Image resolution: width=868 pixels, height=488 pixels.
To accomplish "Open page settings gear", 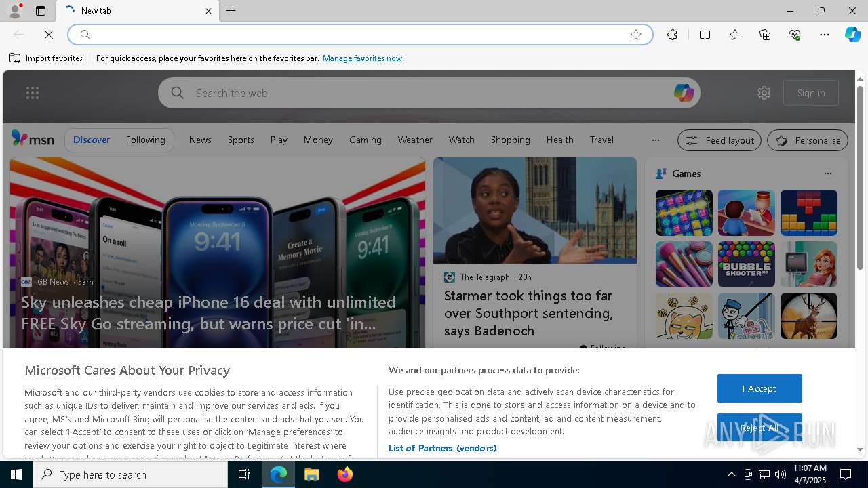I will click(764, 93).
